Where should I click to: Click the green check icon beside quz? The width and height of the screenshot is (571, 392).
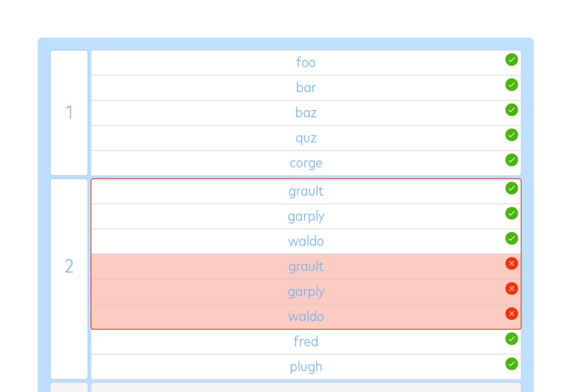(511, 135)
